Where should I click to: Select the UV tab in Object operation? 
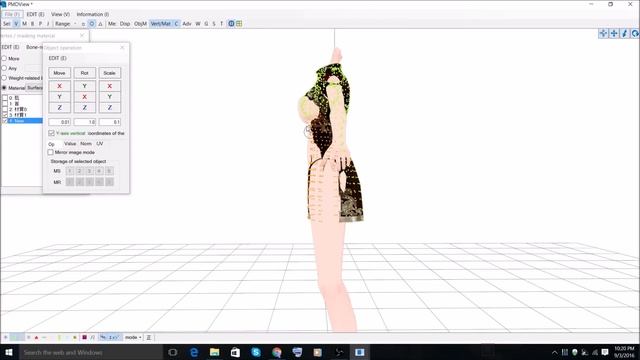(x=100, y=144)
